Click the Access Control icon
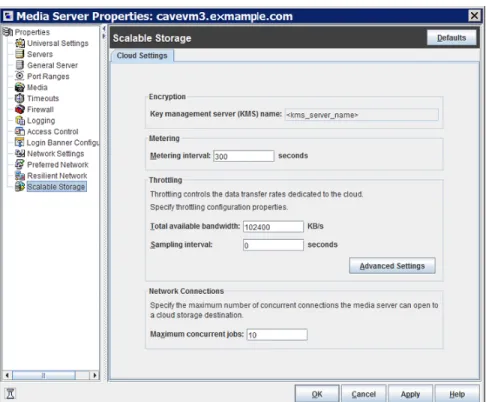The width and height of the screenshot is (486, 402). (20, 131)
